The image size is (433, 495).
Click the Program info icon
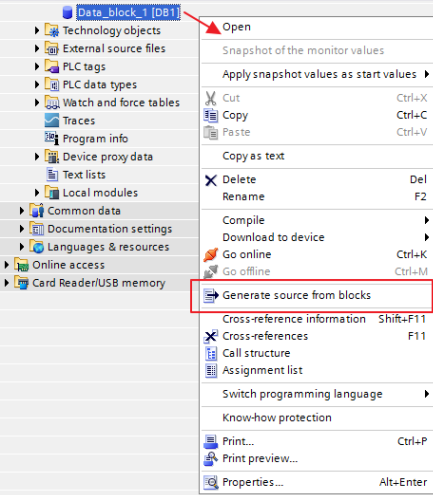pos(52,138)
